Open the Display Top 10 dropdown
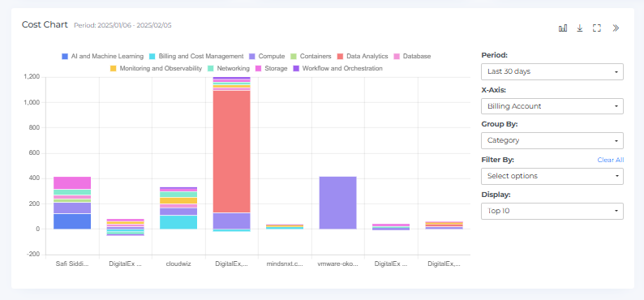The width and height of the screenshot is (644, 300). coord(552,211)
